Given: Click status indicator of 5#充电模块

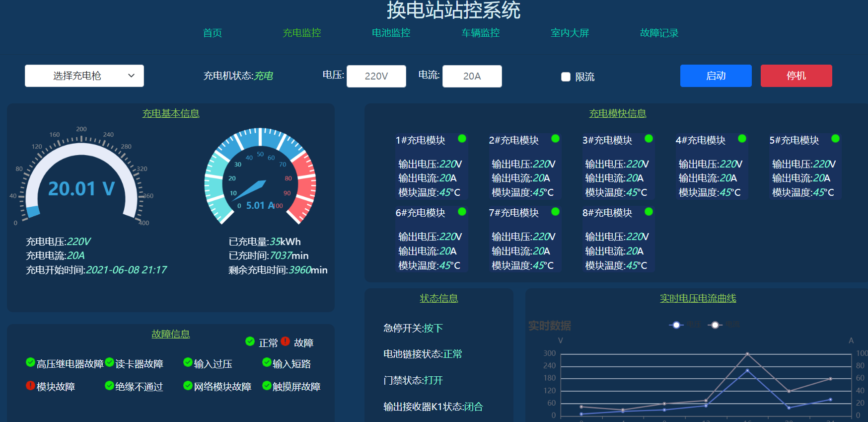Looking at the screenshot, I should pos(835,139).
